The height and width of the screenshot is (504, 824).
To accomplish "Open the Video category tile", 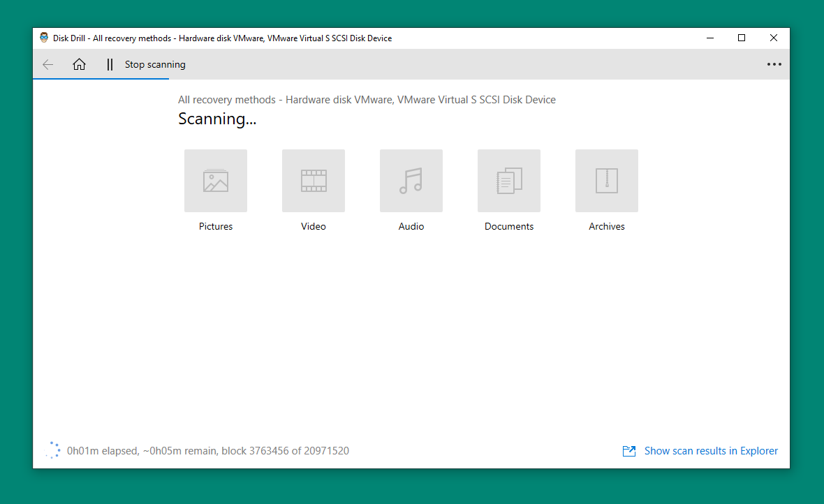I will click(x=314, y=181).
